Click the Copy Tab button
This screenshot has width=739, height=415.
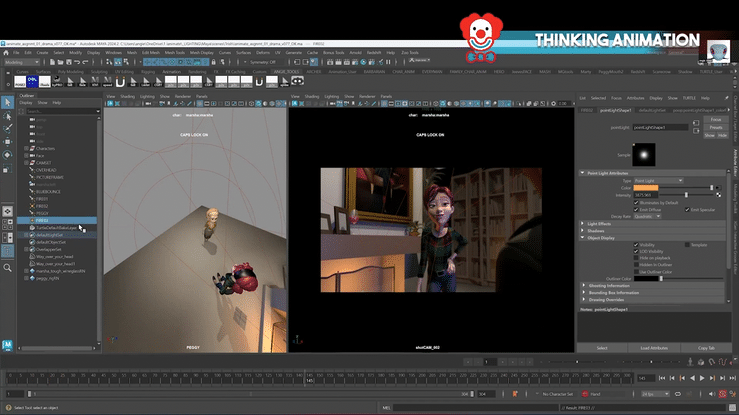[x=706, y=348]
